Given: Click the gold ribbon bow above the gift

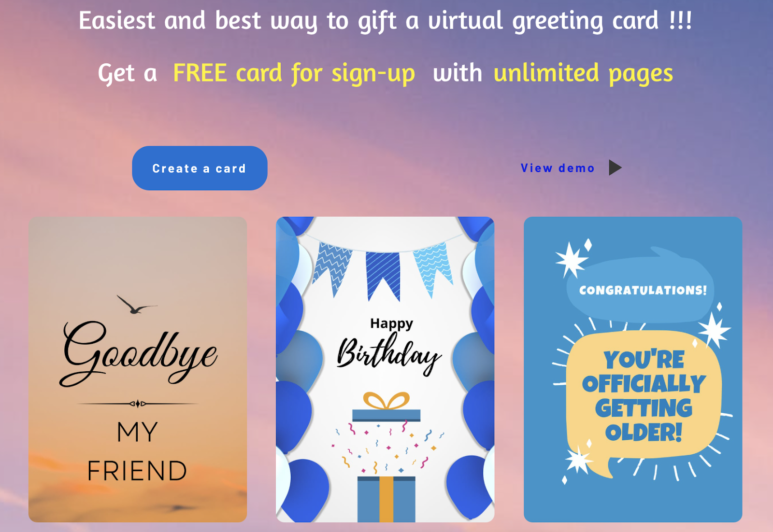Looking at the screenshot, I should coord(386,401).
